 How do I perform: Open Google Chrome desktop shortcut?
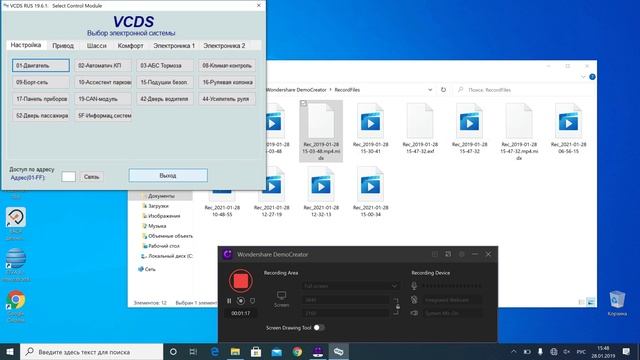[x=16, y=306]
